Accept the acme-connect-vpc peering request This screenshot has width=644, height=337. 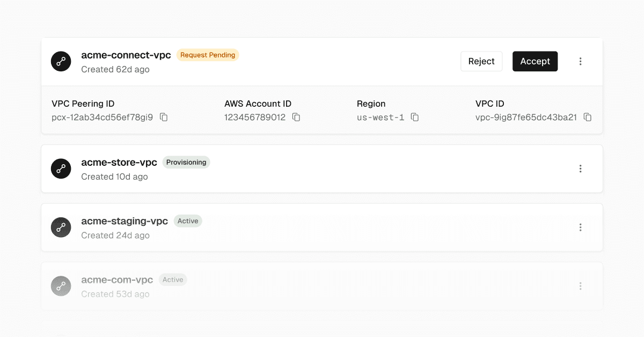click(535, 61)
